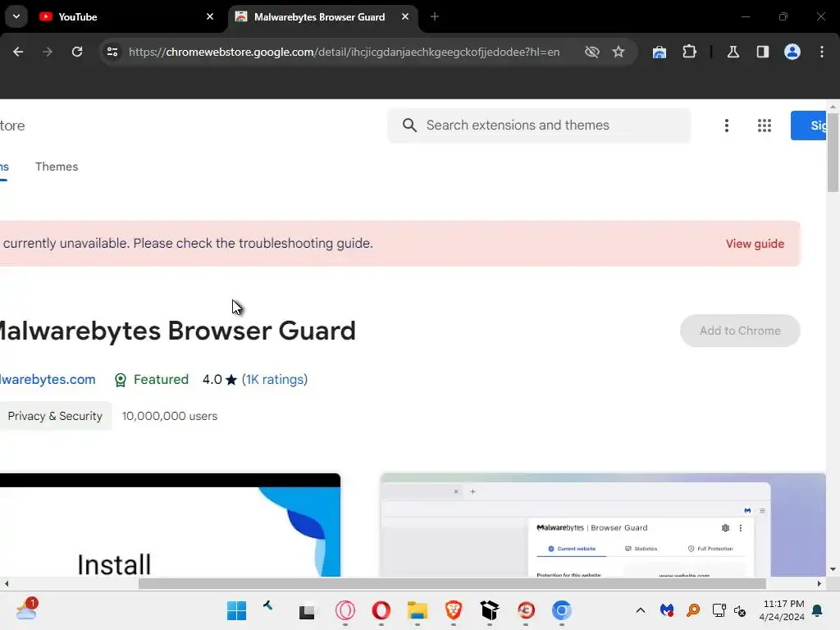Show hidden system tray icons

click(640, 610)
